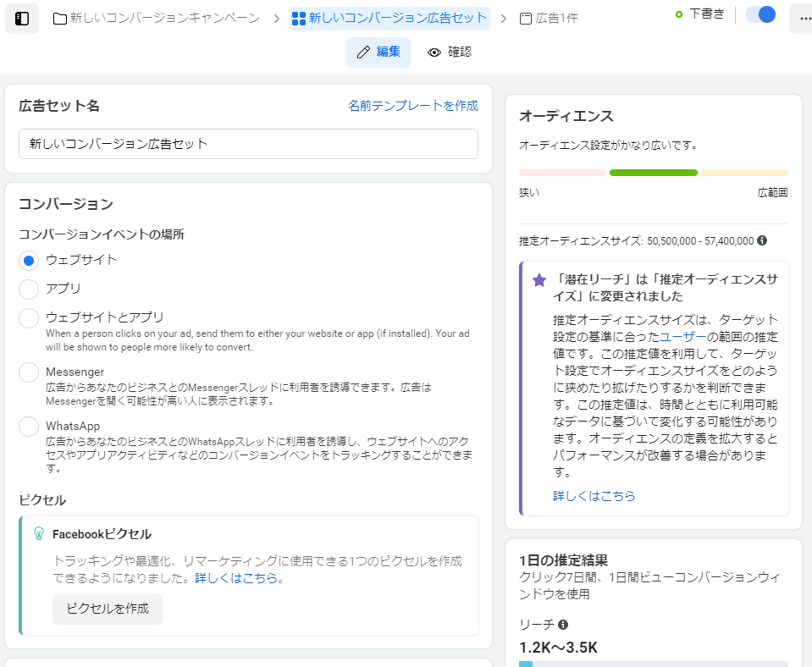Image resolution: width=812 pixels, height=667 pixels.
Task: Click the campaign folder icon in breadcrumb
Action: (60, 19)
